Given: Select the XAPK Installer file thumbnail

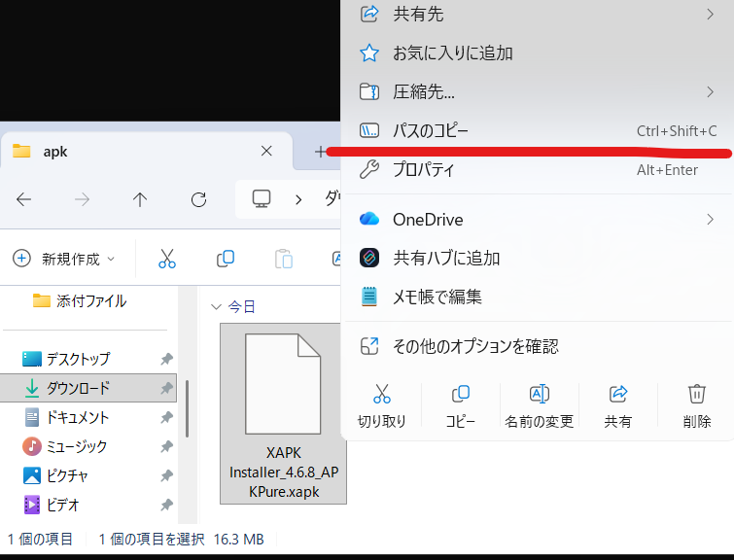Looking at the screenshot, I should (x=283, y=413).
